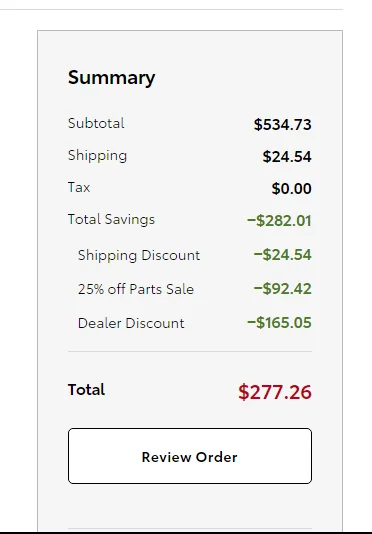
Task: Click the divider line above Total
Action: (x=190, y=351)
